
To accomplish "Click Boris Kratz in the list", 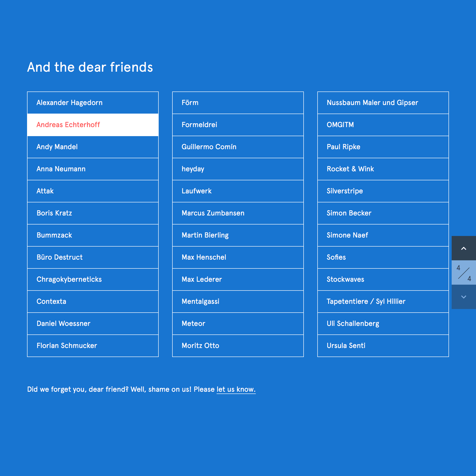I will point(93,213).
